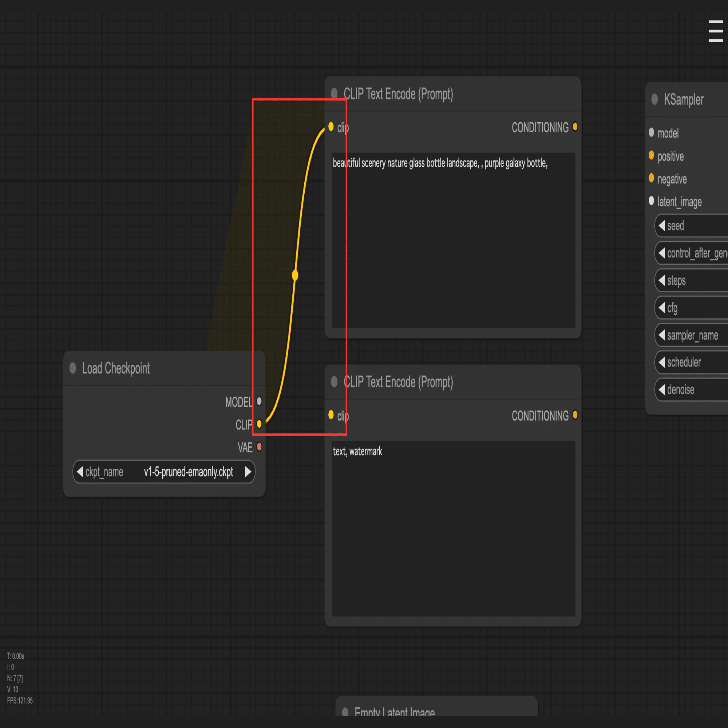Select the Load Checkpoint node title

(116, 368)
